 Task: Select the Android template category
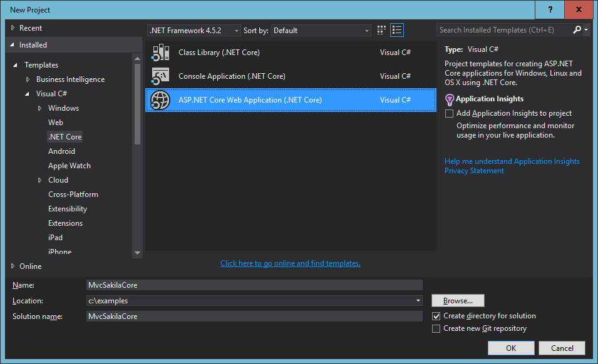[x=62, y=151]
